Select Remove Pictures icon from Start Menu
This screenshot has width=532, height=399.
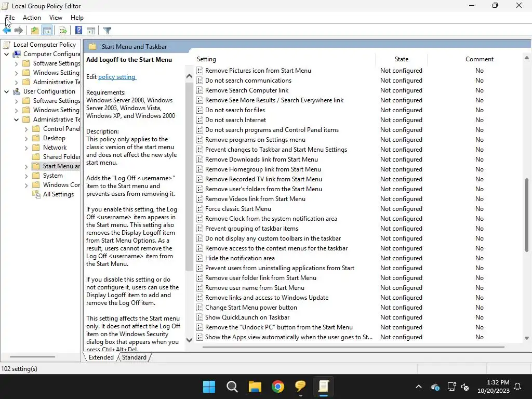[x=258, y=71]
